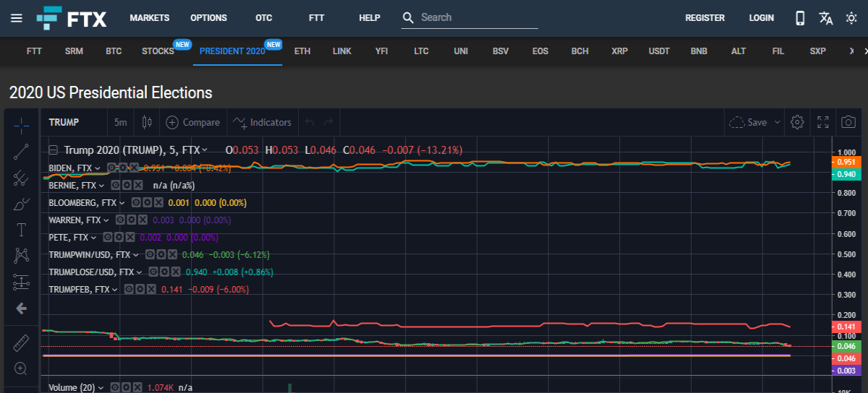The height and width of the screenshot is (393, 868).
Task: Remove the TRUMPWIN/USD series
Action: (x=172, y=254)
